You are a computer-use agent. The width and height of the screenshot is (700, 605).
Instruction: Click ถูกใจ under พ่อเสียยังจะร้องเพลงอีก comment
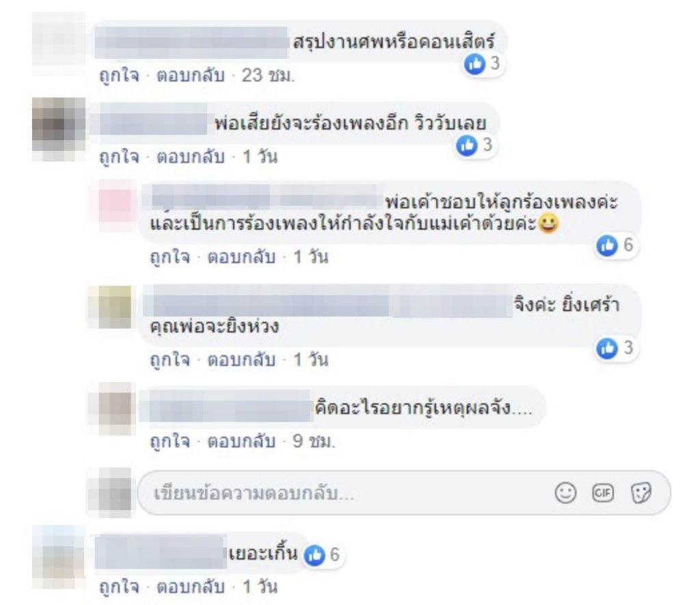pyautogui.click(x=119, y=157)
